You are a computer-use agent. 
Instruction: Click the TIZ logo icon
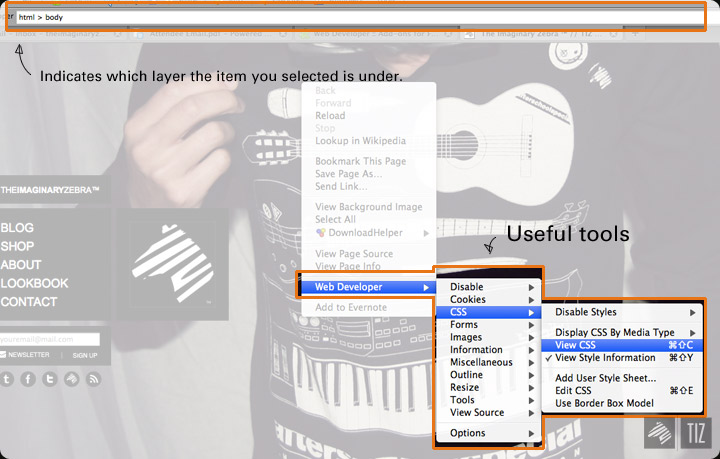coord(696,432)
